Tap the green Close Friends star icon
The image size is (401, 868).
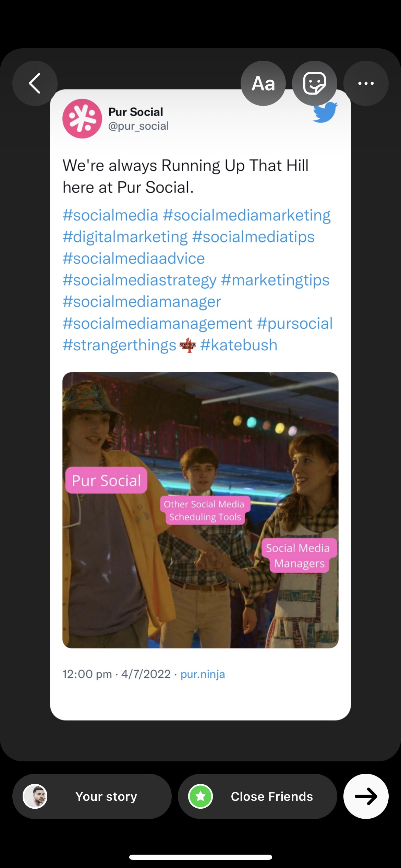click(200, 796)
